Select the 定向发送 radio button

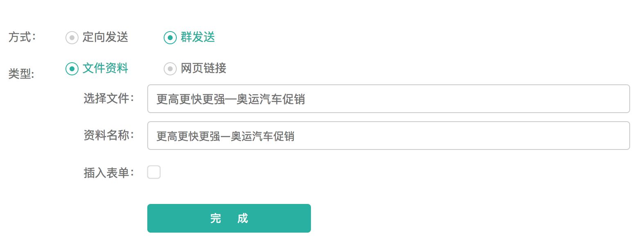tap(72, 38)
